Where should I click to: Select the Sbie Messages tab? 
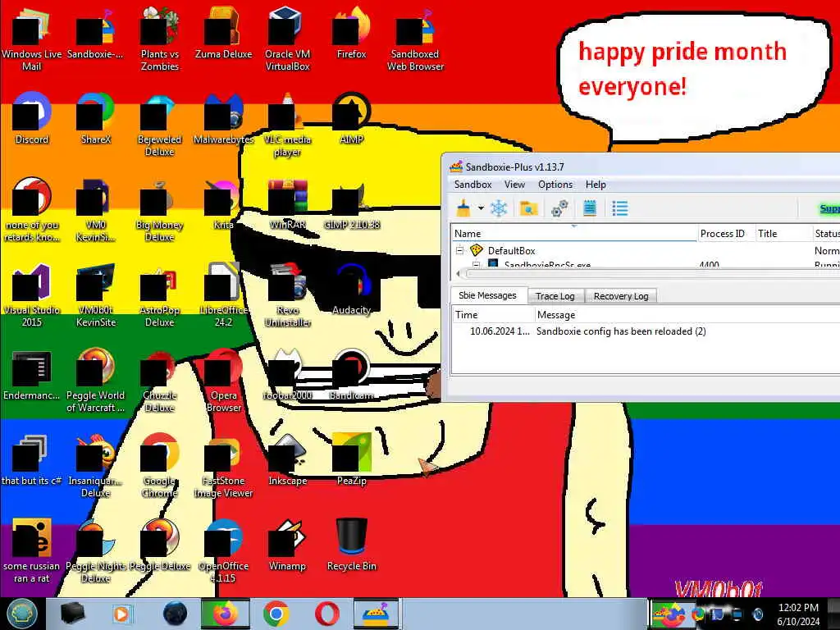pyautogui.click(x=487, y=295)
